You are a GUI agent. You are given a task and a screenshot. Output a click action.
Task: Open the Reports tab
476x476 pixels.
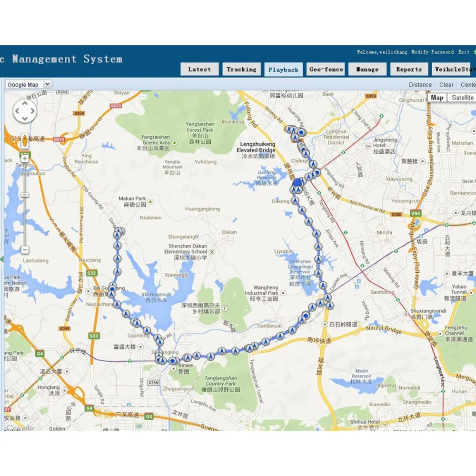[409, 69]
